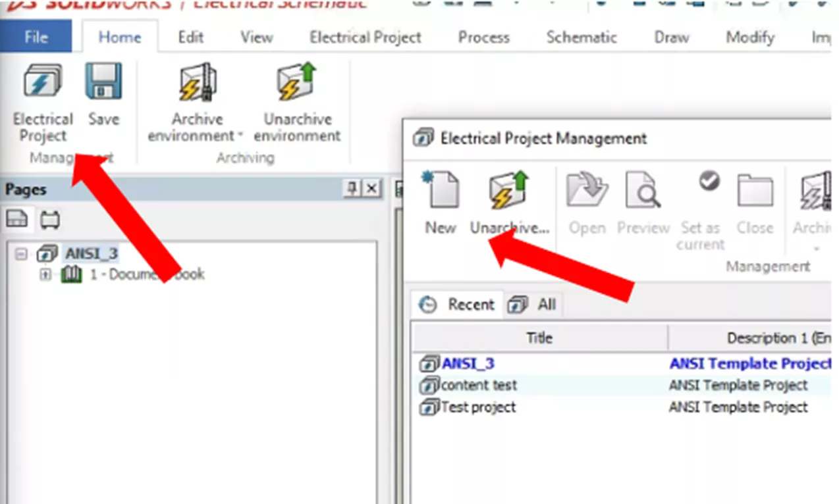Click the Test project row icon
839x504 pixels.
pos(429,407)
